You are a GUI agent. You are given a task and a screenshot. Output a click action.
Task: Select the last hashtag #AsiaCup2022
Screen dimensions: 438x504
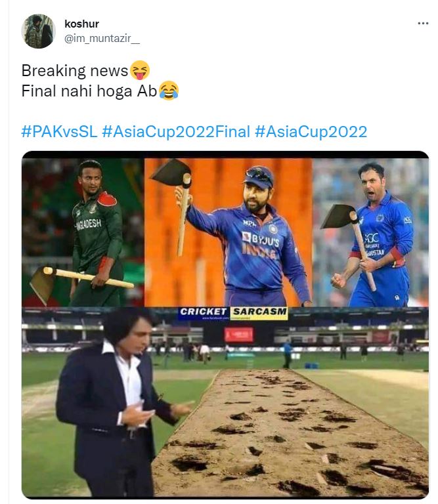(x=311, y=131)
